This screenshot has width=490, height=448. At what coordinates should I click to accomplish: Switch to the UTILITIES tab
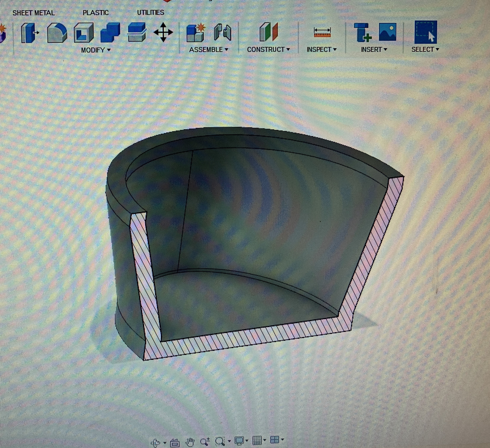pos(150,12)
